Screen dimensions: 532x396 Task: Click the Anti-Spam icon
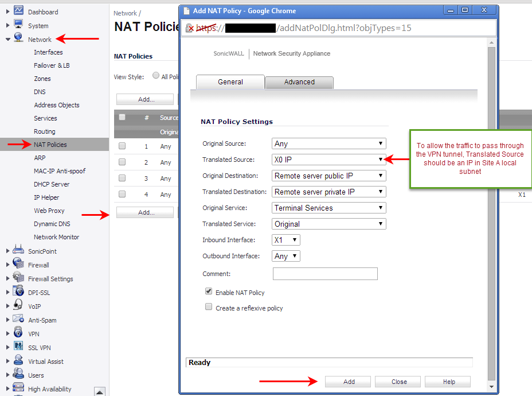(x=18, y=320)
